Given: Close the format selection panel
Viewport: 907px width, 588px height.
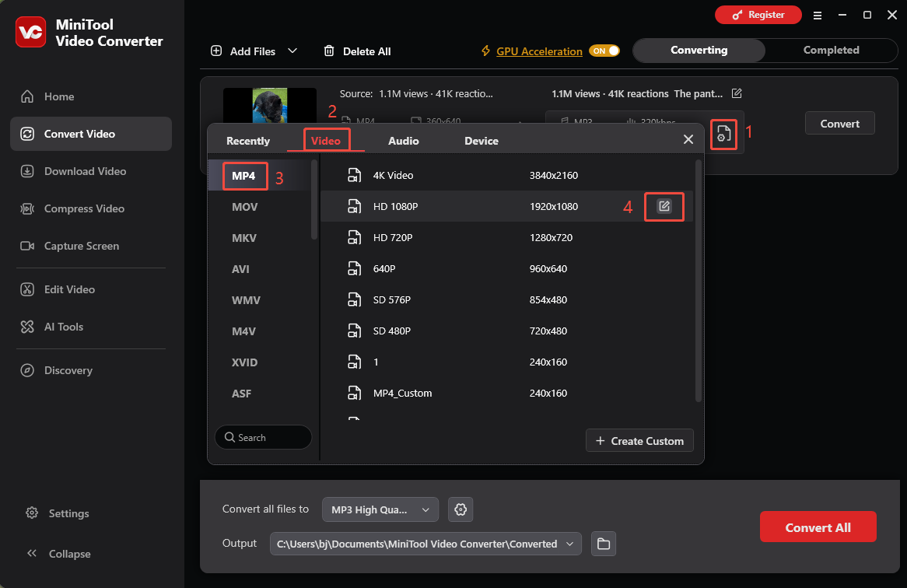Looking at the screenshot, I should click(x=688, y=139).
